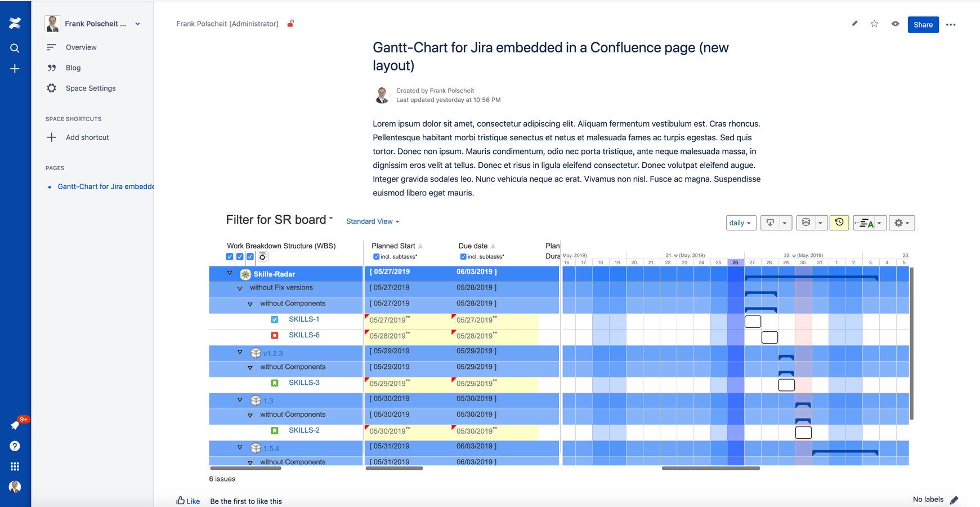This screenshot has width=980, height=507.
Task: Click the database stack icon in Gantt toolbar
Action: [x=806, y=223]
